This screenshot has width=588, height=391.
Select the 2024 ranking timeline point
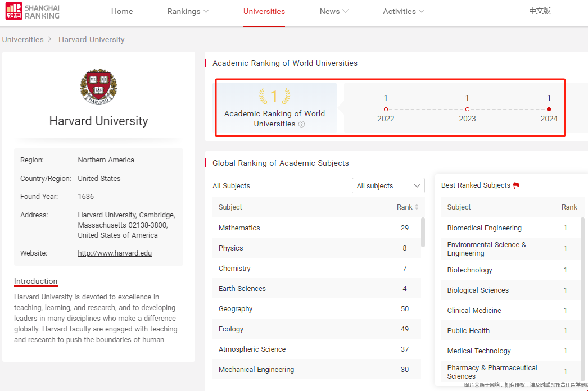point(549,109)
